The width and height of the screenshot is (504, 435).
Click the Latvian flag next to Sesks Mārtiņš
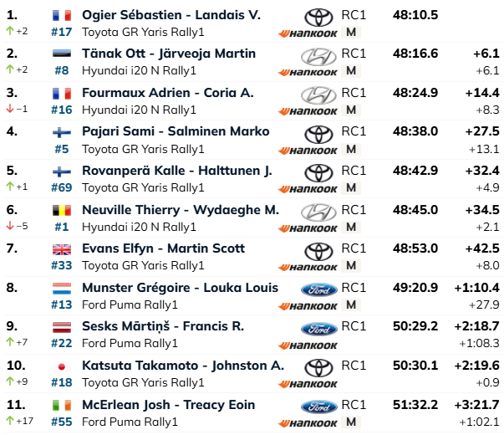point(62,327)
